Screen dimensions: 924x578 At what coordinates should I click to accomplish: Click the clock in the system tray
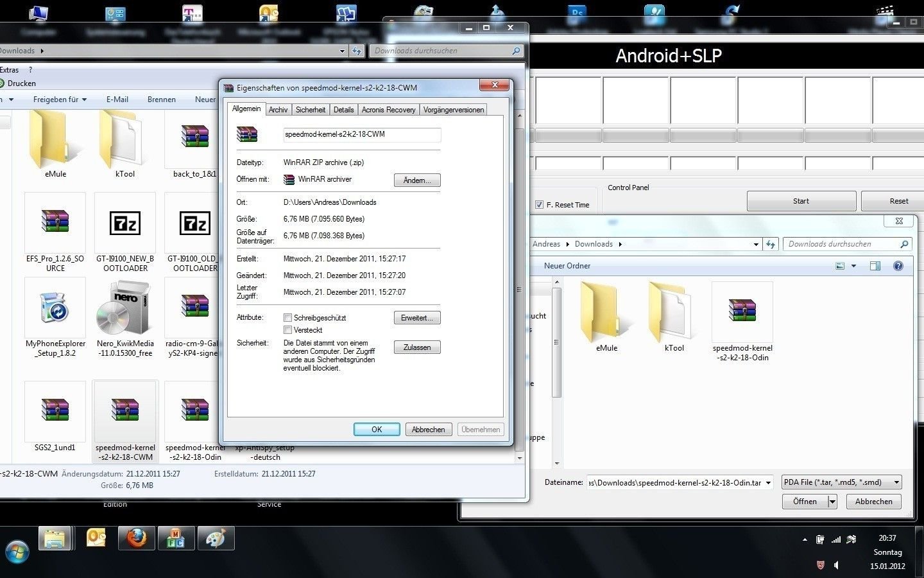point(887,552)
